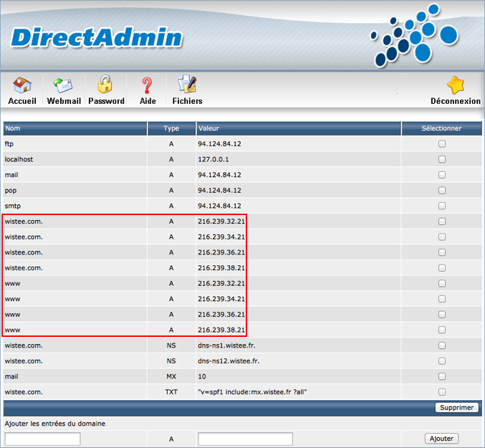Click the Déconnexion star icon

pyautogui.click(x=456, y=85)
